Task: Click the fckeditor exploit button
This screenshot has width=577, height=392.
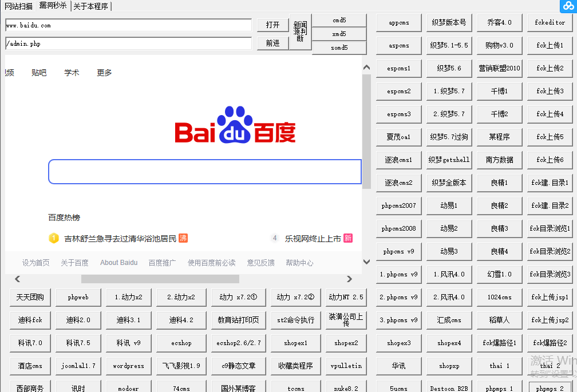Action: pyautogui.click(x=549, y=22)
